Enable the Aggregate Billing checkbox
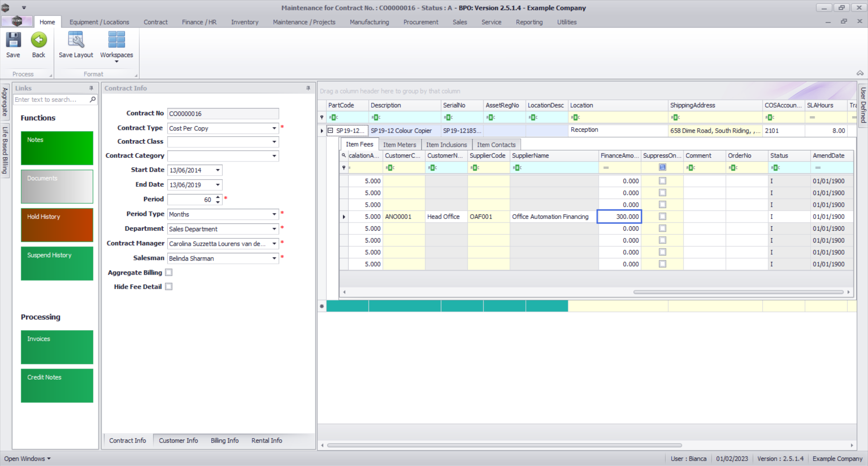Viewport: 868px width, 466px height. pos(169,272)
